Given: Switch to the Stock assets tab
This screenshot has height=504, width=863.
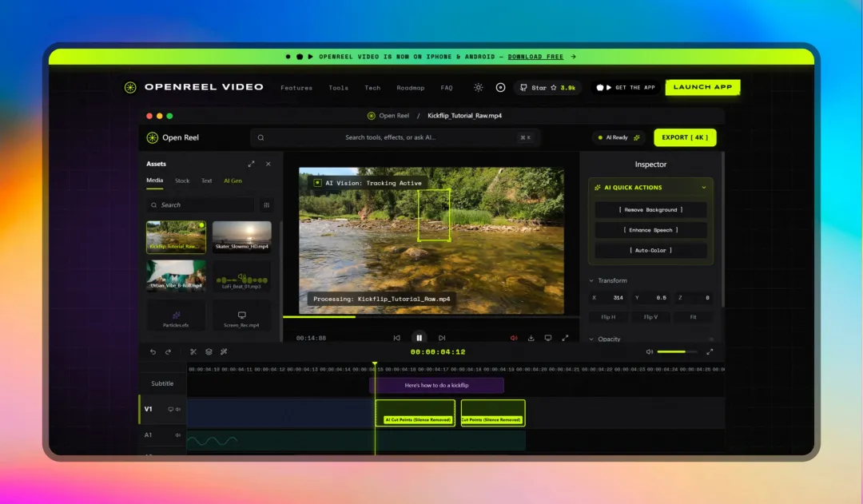Looking at the screenshot, I should 182,181.
